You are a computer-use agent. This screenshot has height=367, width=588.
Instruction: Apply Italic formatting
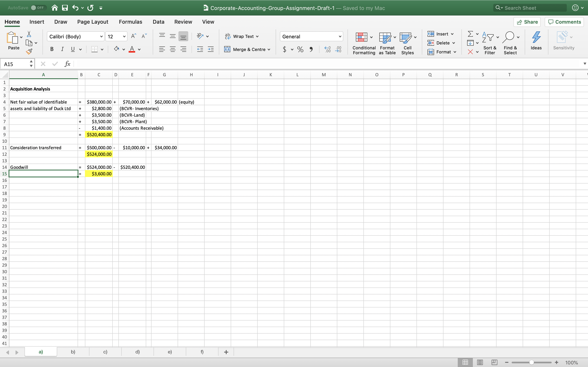click(62, 49)
